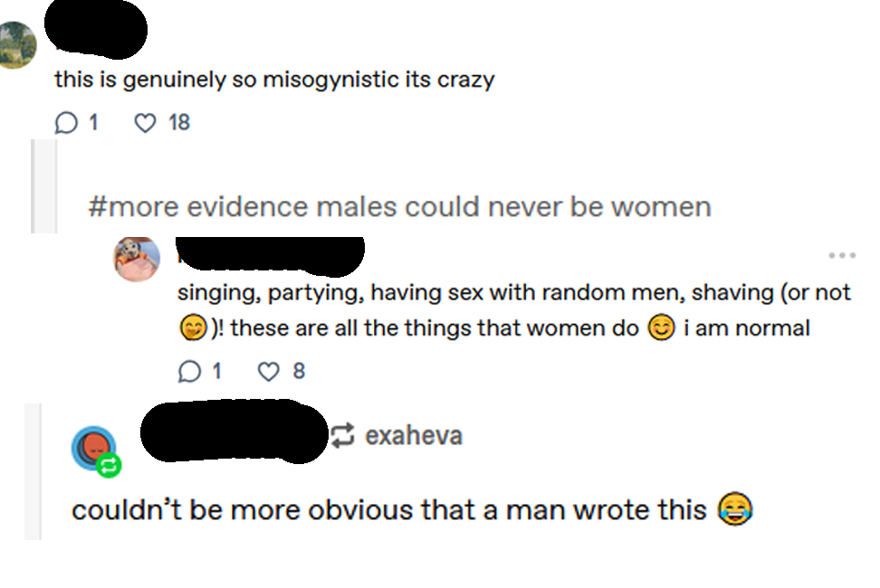Click the 8 like count number
The height and width of the screenshot is (588, 880).
tap(299, 370)
